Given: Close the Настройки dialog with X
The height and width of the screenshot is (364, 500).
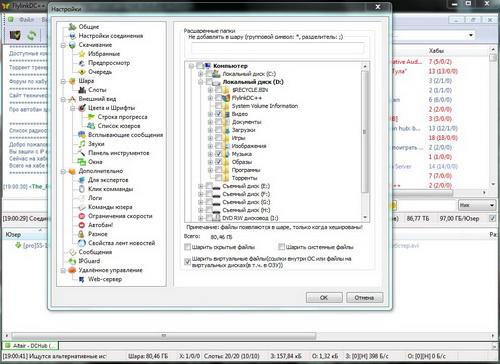Looking at the screenshot, I should (378, 7).
